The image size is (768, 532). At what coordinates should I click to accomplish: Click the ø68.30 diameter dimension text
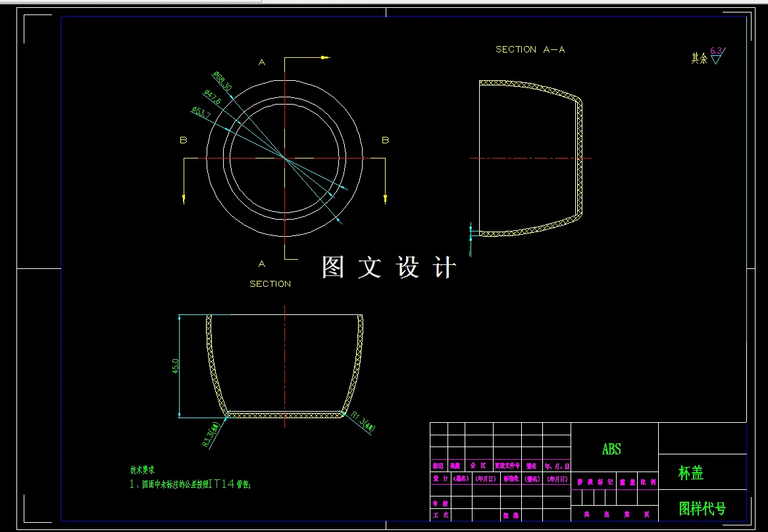[222, 82]
